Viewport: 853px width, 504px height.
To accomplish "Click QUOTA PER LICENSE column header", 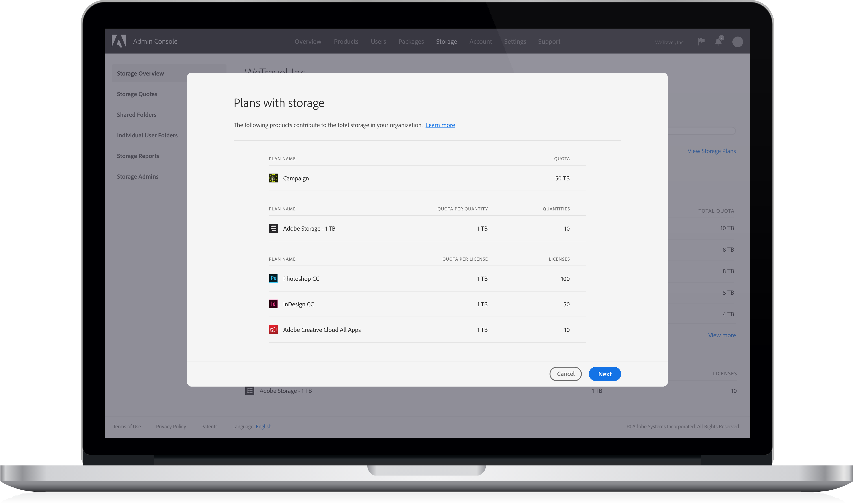I will click(x=465, y=259).
